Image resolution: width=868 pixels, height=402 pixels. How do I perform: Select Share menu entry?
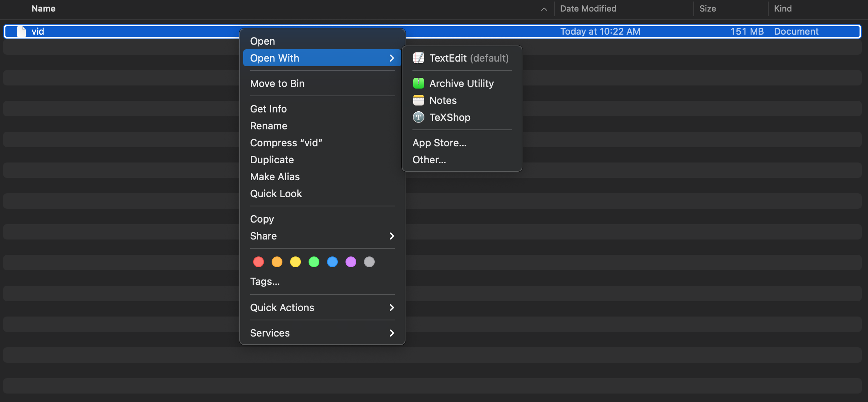[322, 236]
